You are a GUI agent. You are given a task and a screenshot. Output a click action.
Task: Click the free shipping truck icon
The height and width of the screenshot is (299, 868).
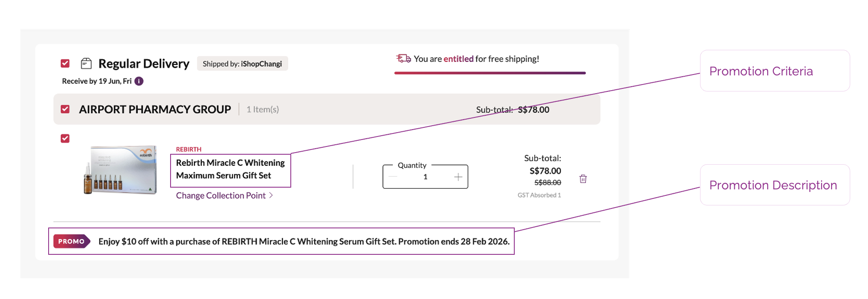(403, 58)
